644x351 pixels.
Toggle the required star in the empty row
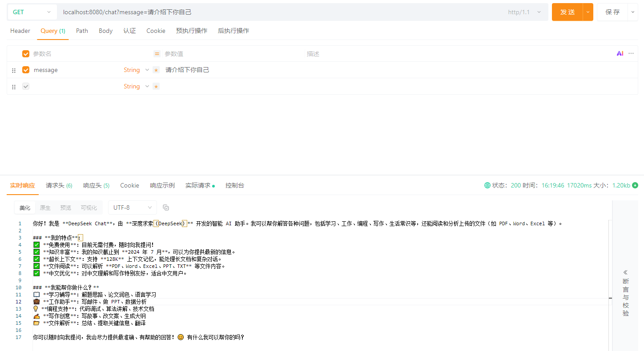(x=156, y=87)
